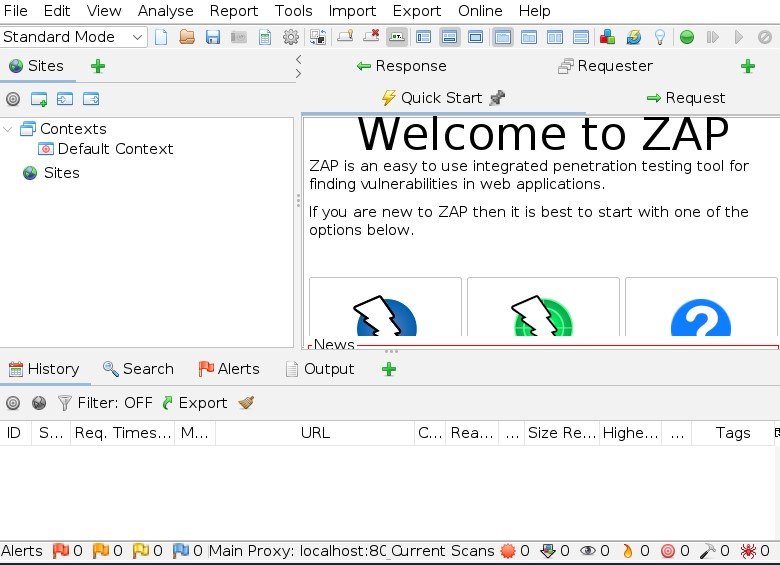Click the History Export button
Screen dimensions: 780x565
click(195, 403)
